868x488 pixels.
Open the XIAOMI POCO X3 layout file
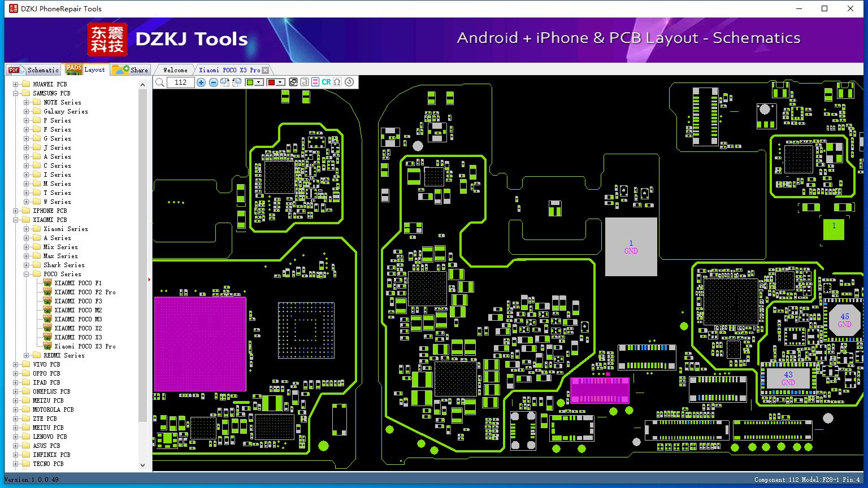[78, 337]
